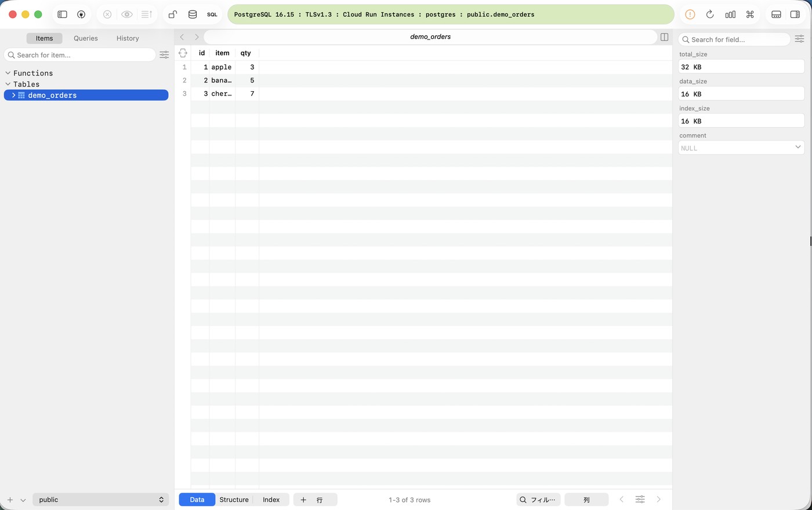Viewport: 812px width, 510px height.
Task: Select the qty cell with value 7
Action: [x=247, y=94]
